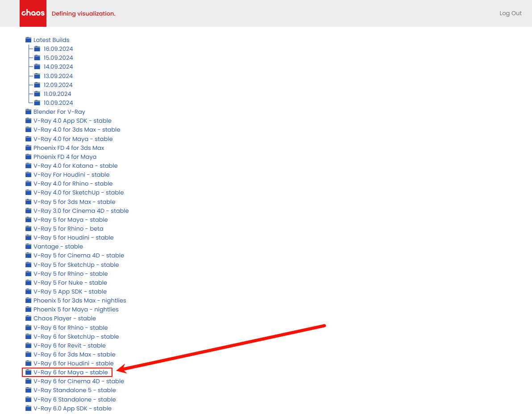Open V-Ray 6 for Houdini - stable

(73, 364)
